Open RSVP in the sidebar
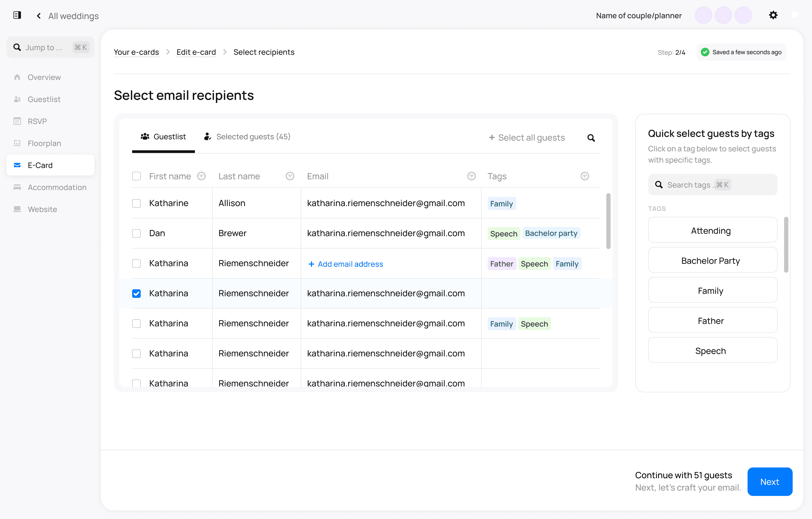812x519 pixels. point(50,121)
